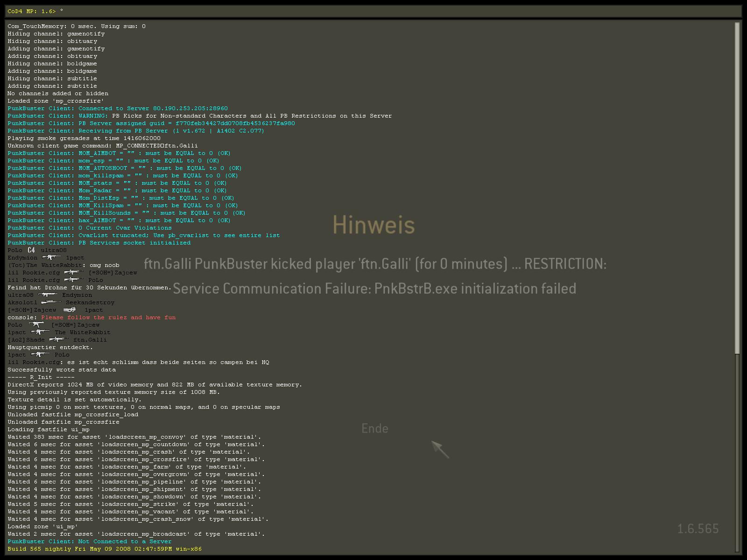The height and width of the screenshot is (560, 747).
Task: Click the line "Loaded zone 'mp_crossfire'"
Action: pos(56,101)
